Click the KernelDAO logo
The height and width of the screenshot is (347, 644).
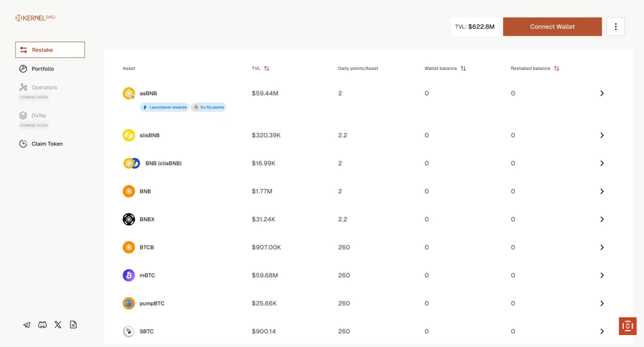35,18
